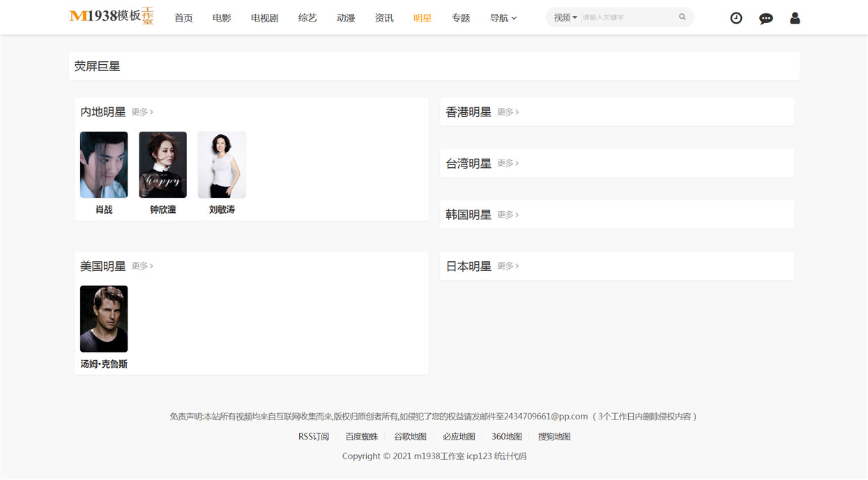Go to the 电影 menu item
The image size is (868, 480).
(222, 18)
